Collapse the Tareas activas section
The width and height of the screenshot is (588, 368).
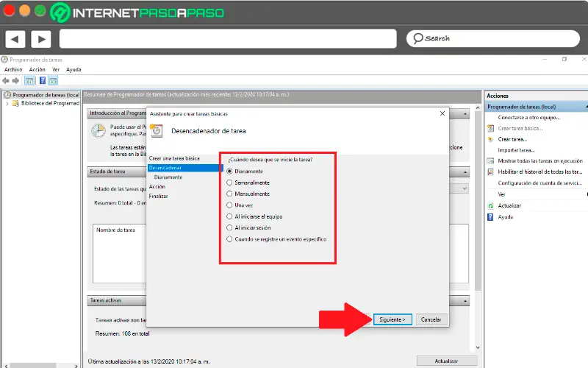[x=465, y=301]
